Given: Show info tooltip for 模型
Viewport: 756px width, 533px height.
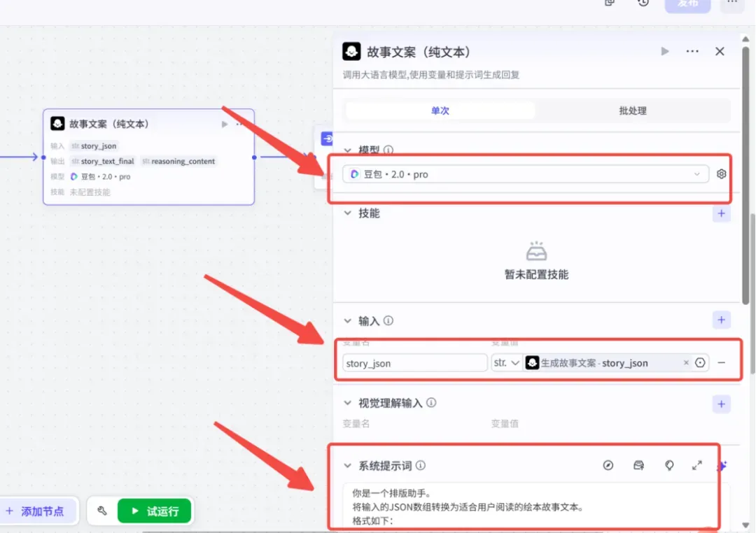Looking at the screenshot, I should [388, 150].
